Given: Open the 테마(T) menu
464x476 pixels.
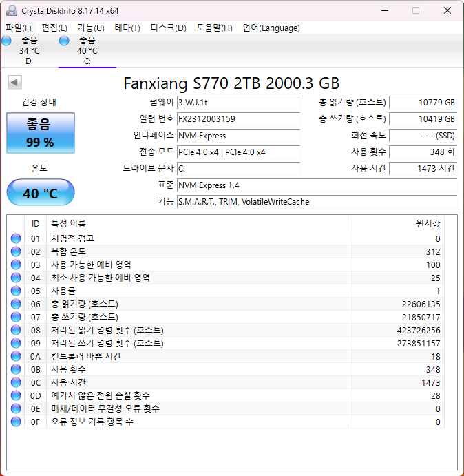Looking at the screenshot, I should (127, 28).
